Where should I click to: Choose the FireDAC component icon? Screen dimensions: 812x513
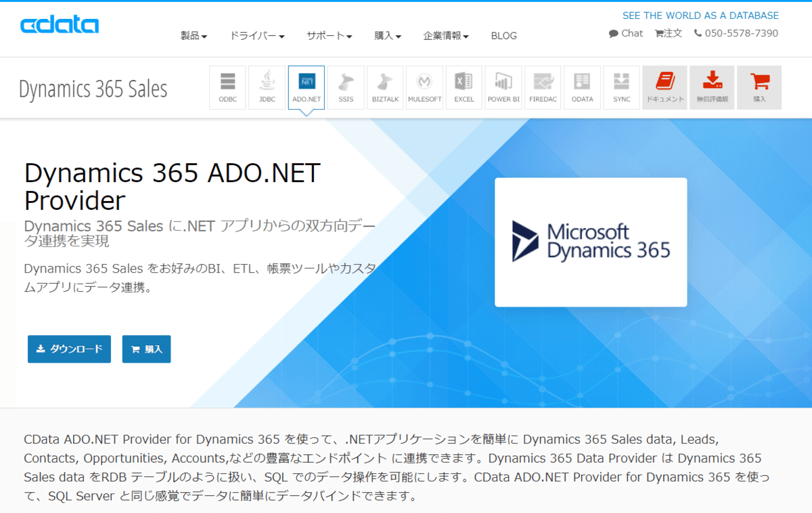coord(543,87)
